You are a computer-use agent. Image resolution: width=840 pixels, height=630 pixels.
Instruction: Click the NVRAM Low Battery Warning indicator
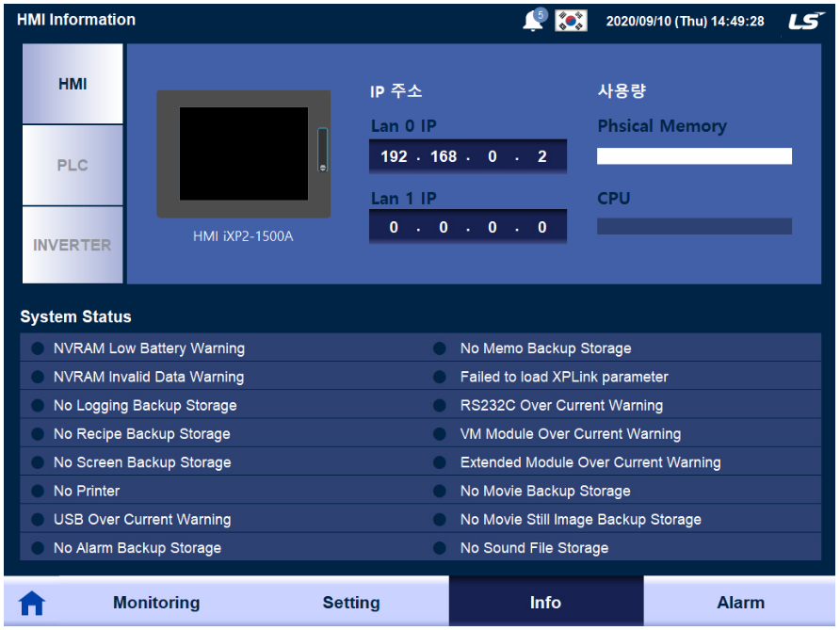[x=38, y=348]
